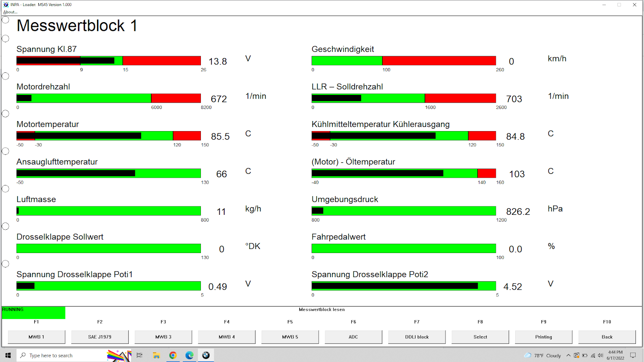
Task: Click the INPA icon in the title bar
Action: coord(6,4)
